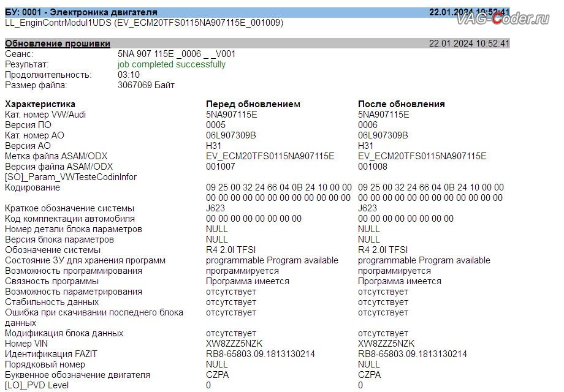Select ODX file version "001008"

pos(372,167)
